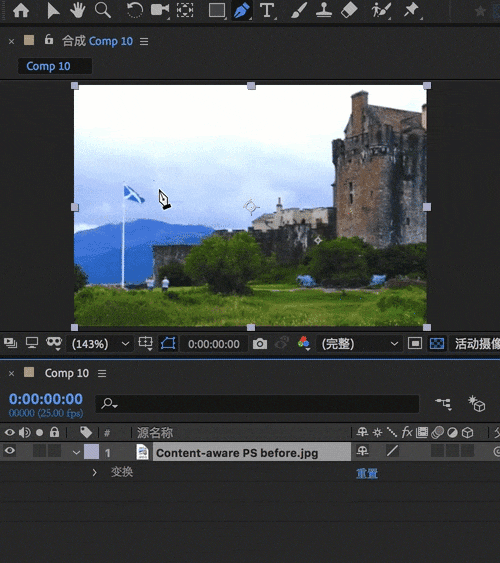500x563 pixels.
Task: Take a snapshot with camera icon
Action: (x=260, y=344)
